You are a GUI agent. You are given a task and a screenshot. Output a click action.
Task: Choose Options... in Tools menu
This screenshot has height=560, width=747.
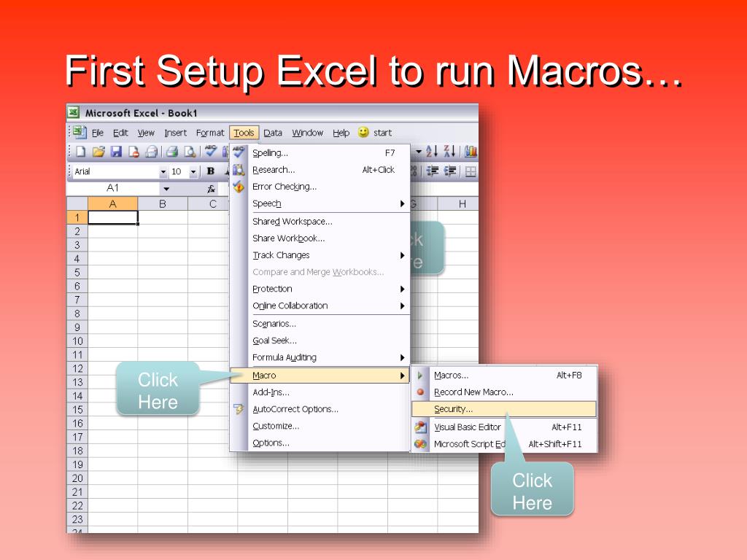pyautogui.click(x=320, y=443)
